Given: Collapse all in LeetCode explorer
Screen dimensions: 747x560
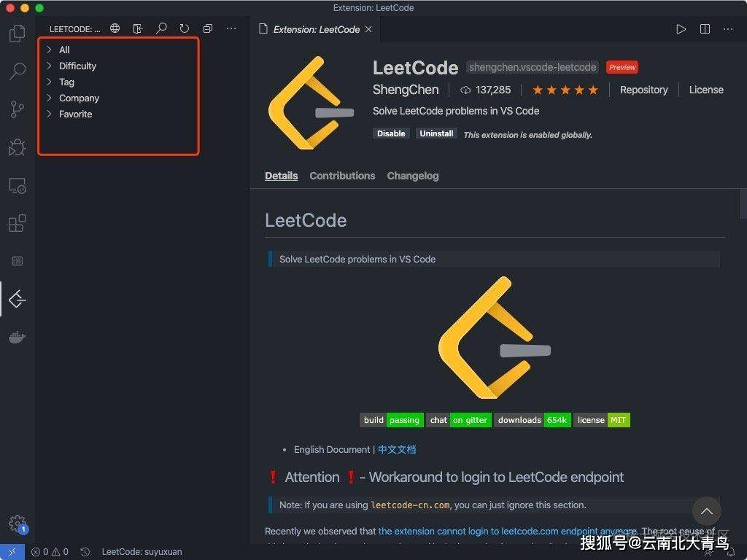Looking at the screenshot, I should [208, 28].
